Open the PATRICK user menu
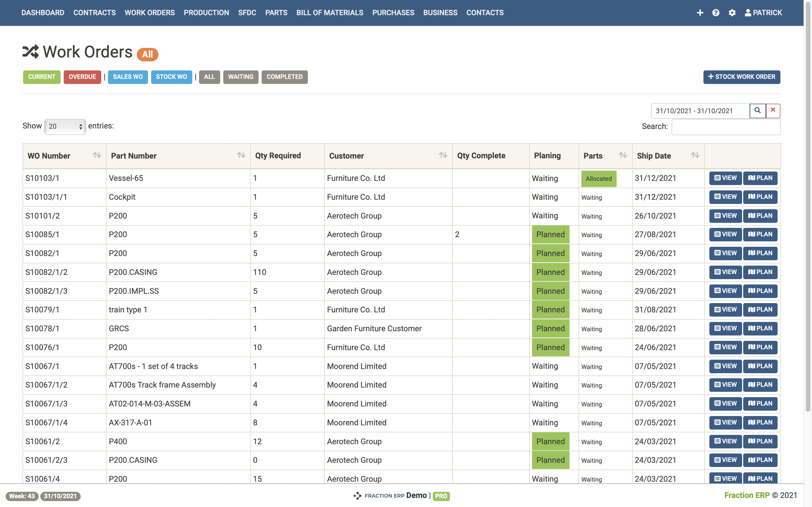This screenshot has width=812, height=507. point(763,13)
